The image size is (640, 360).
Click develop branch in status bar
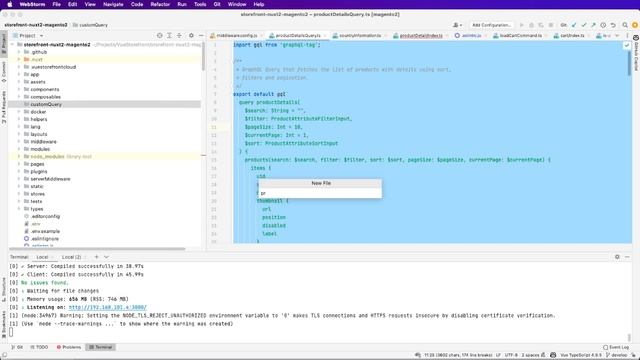pos(618,355)
